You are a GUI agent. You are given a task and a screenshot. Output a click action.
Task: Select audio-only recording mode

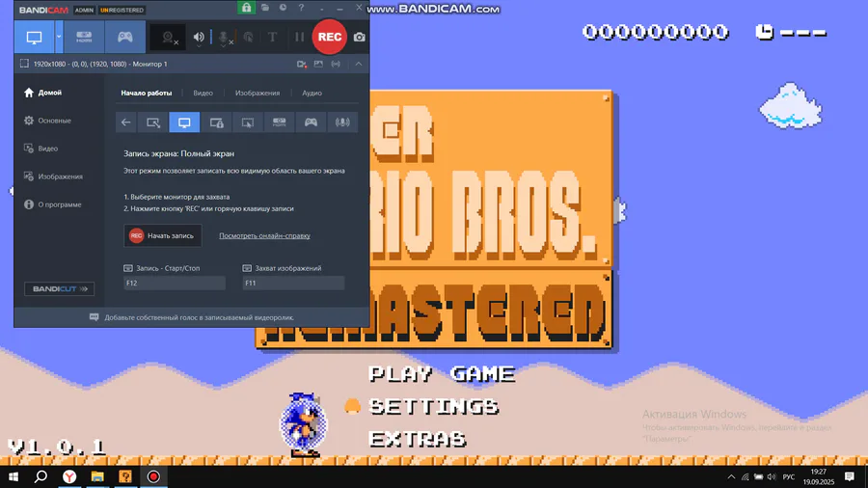342,122
